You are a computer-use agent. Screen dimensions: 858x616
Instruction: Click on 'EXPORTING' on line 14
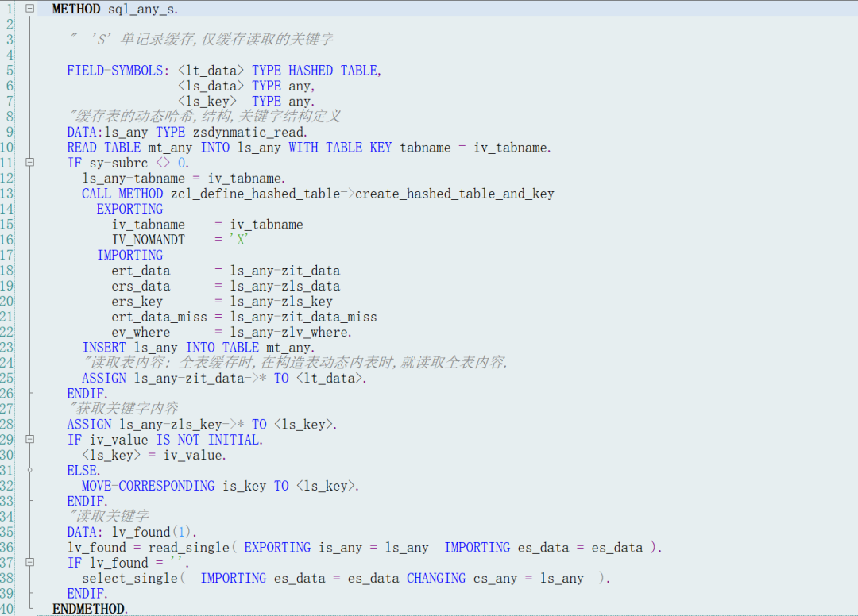pos(129,209)
